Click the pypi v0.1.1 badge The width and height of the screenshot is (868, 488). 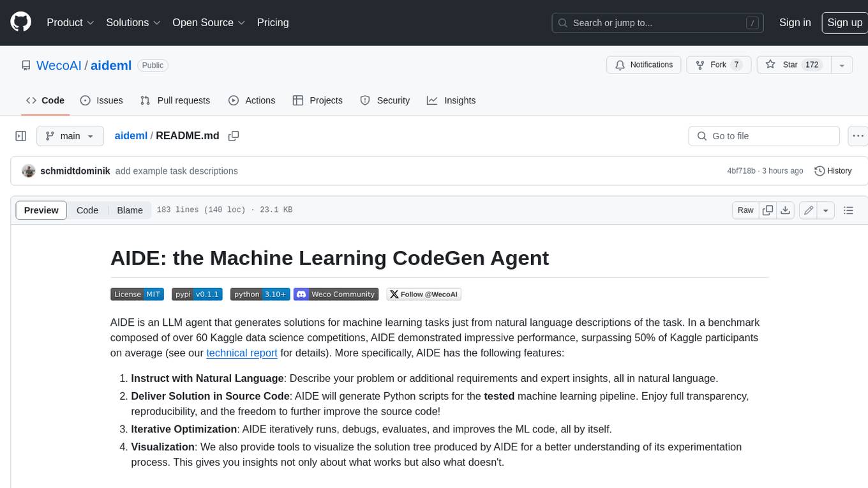(x=197, y=294)
